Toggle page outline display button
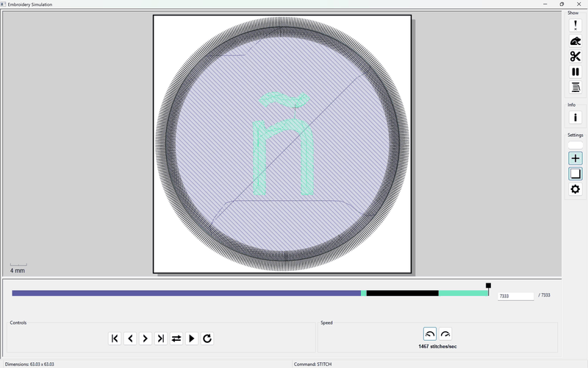The height and width of the screenshot is (368, 588). 576,174
